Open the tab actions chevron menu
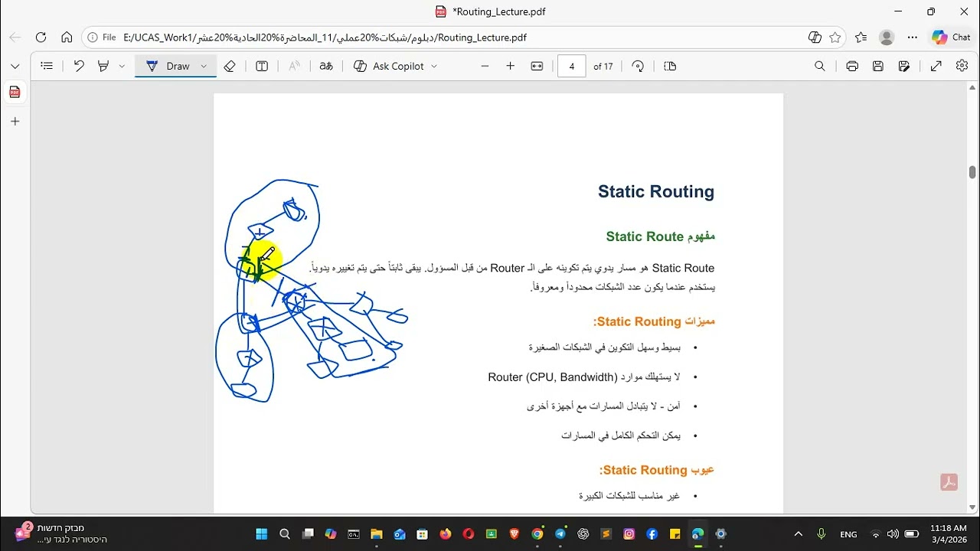Screen dimensions: 980x551 pos(15,67)
